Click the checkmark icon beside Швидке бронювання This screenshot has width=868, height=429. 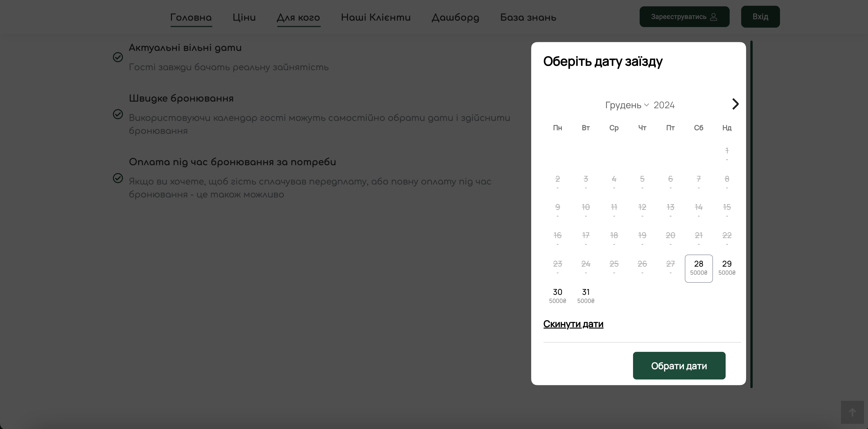(x=118, y=114)
